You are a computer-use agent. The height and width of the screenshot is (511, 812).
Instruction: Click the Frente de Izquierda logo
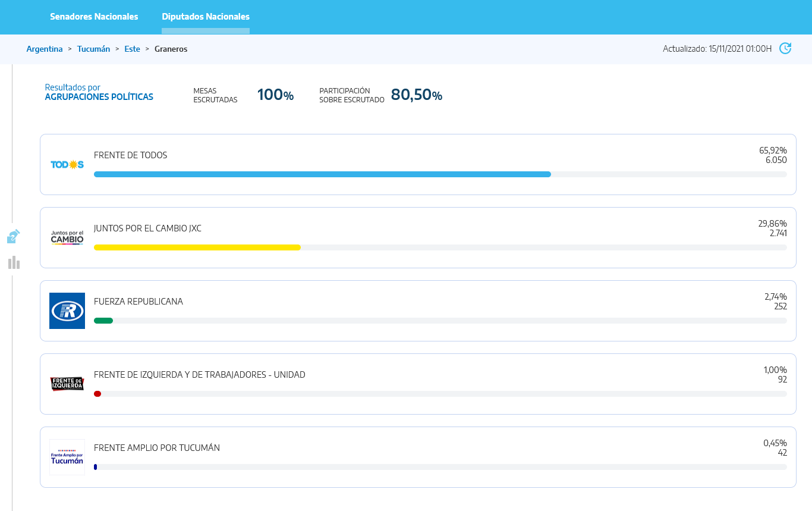click(x=67, y=384)
